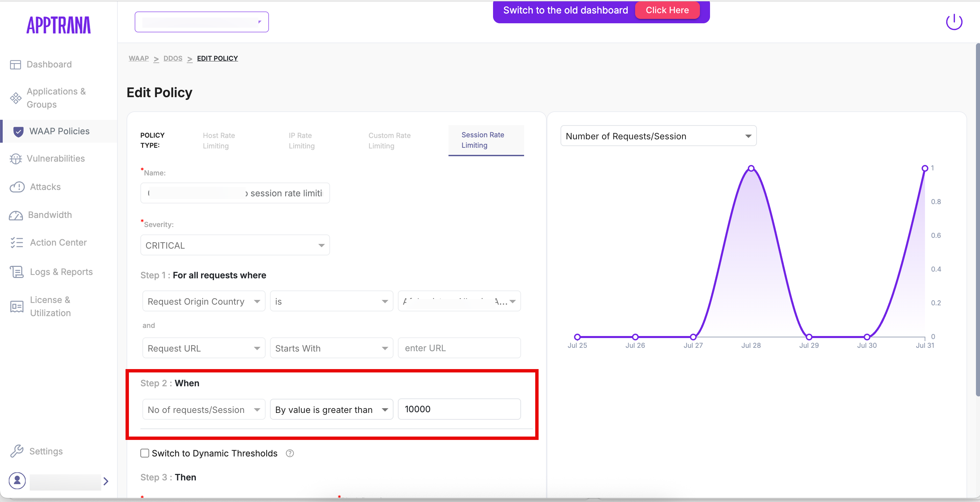Enable Switch to Dynamic Thresholds checkbox
Image resolution: width=980 pixels, height=502 pixels.
coord(144,453)
